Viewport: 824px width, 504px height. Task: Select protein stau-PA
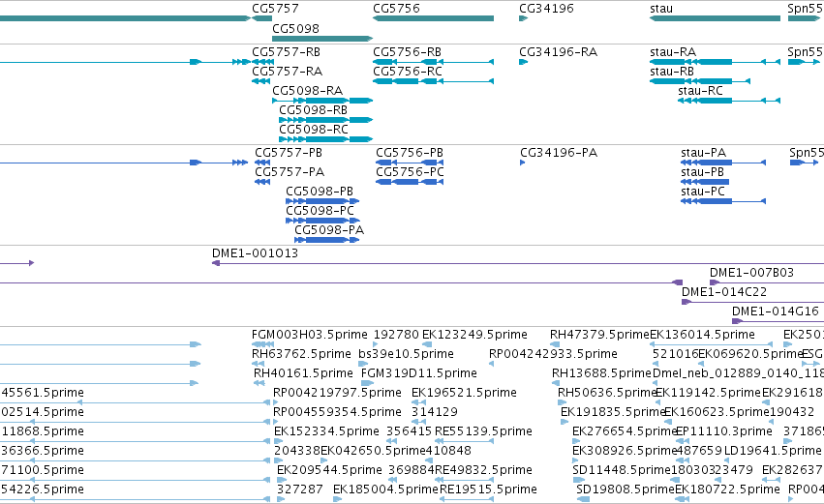pos(703,153)
